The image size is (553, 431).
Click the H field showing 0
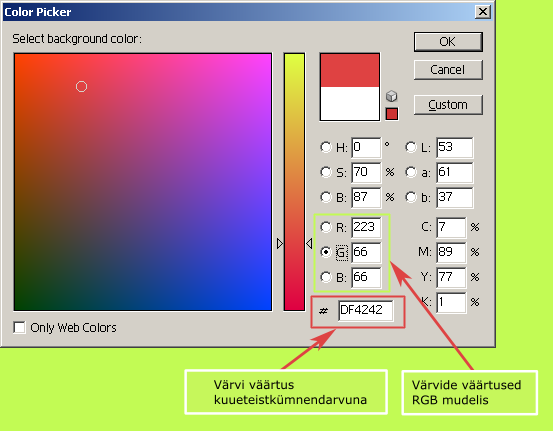click(366, 147)
